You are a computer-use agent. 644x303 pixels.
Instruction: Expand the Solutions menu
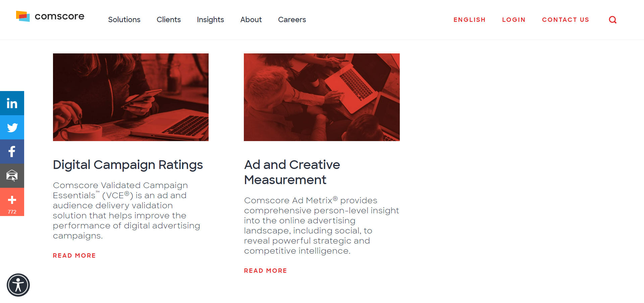[124, 20]
